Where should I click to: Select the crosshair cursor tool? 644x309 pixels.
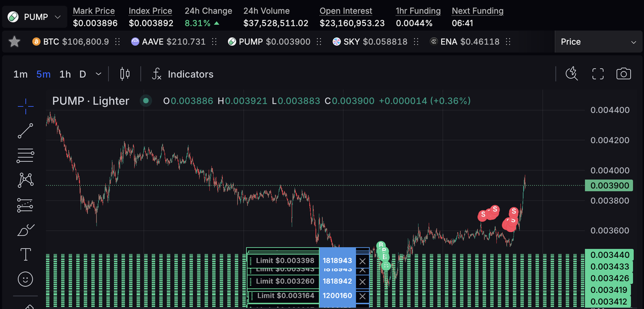(x=25, y=106)
